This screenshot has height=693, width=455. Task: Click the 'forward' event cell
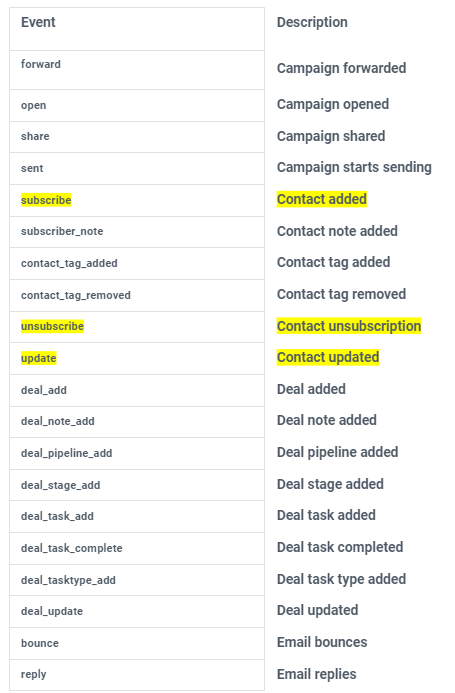tap(137, 70)
